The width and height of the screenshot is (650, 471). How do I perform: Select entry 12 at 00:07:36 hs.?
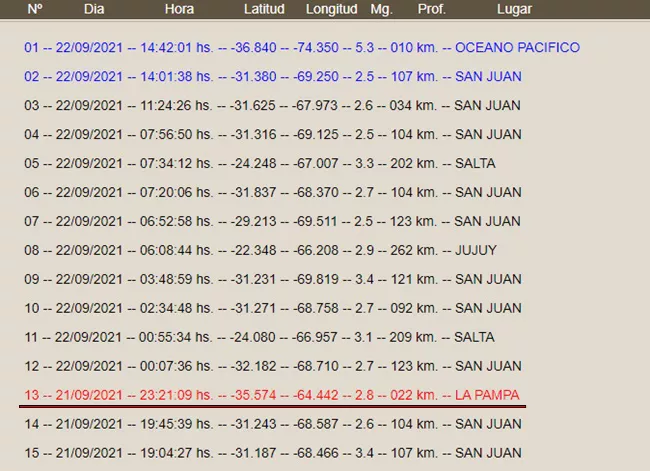click(272, 366)
